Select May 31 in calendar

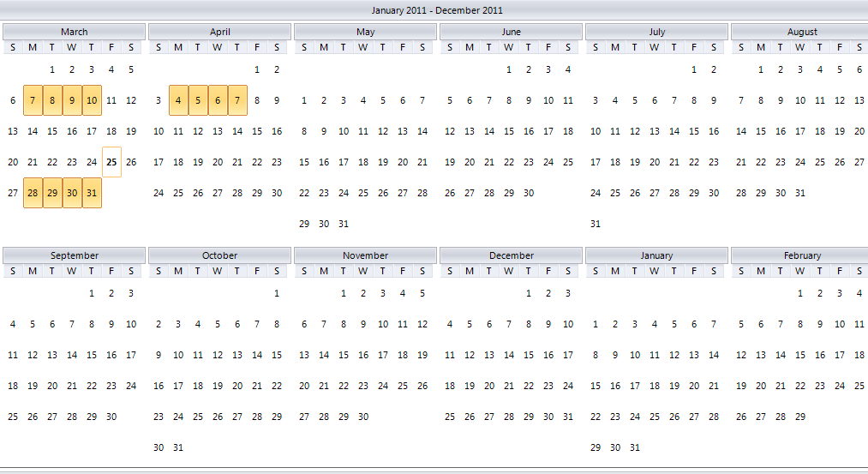344,224
